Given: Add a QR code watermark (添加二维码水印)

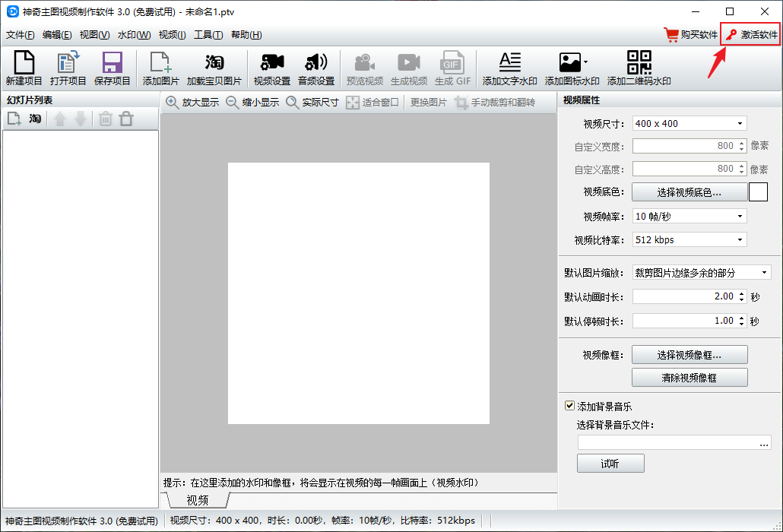Looking at the screenshot, I should [639, 68].
